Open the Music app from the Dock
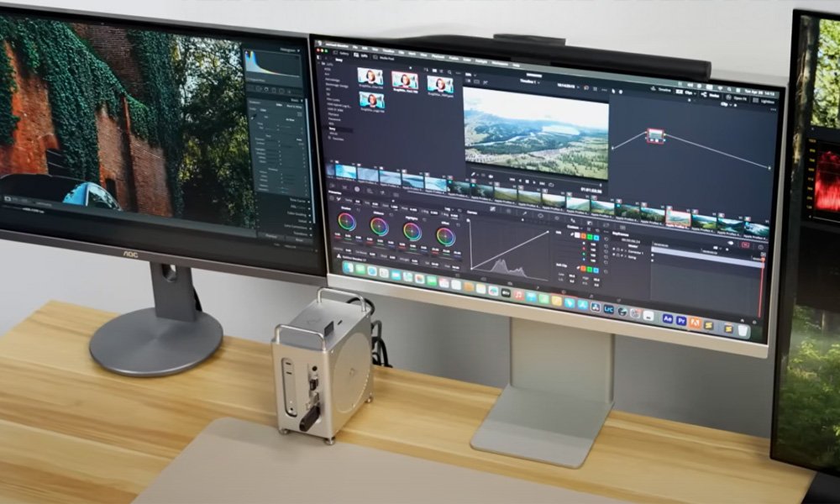The height and width of the screenshot is (504, 840). (x=518, y=295)
